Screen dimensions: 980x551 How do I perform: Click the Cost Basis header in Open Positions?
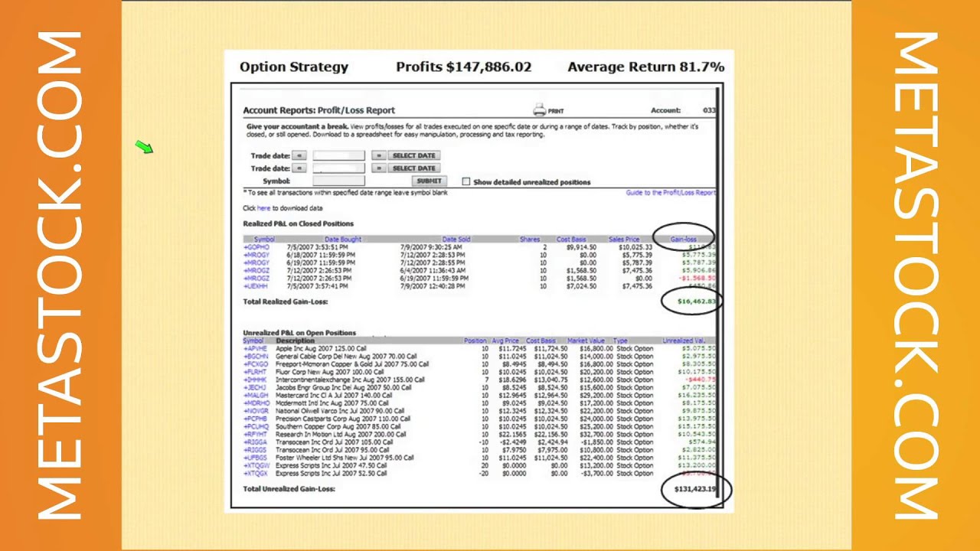[541, 341]
